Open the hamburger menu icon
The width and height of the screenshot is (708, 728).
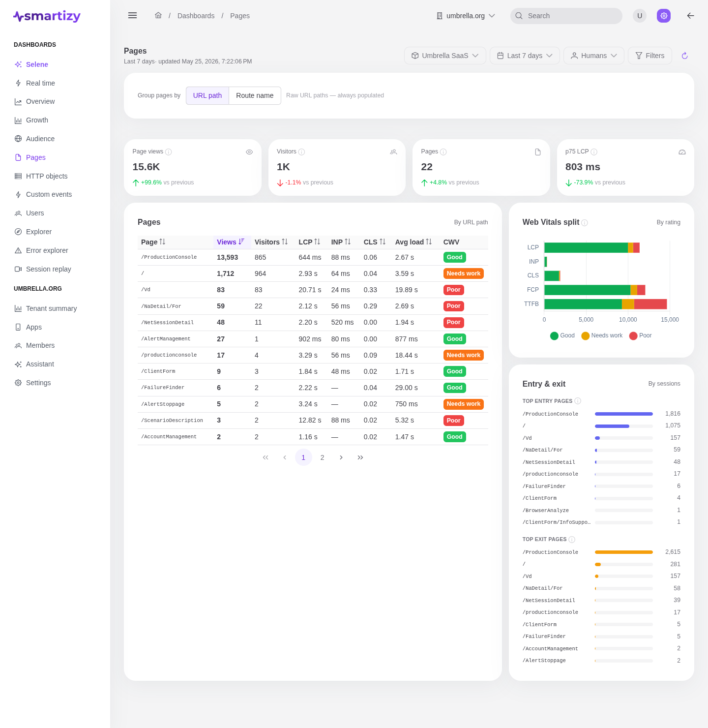[x=132, y=16]
